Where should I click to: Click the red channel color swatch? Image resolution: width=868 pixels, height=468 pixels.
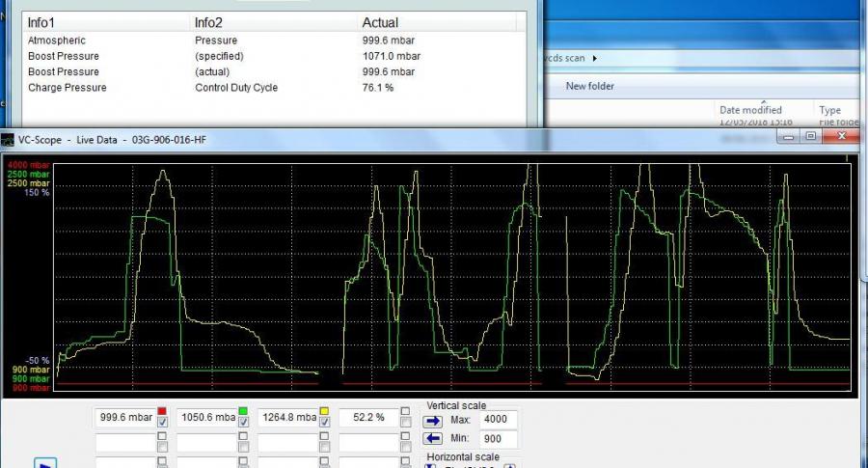pos(161,411)
